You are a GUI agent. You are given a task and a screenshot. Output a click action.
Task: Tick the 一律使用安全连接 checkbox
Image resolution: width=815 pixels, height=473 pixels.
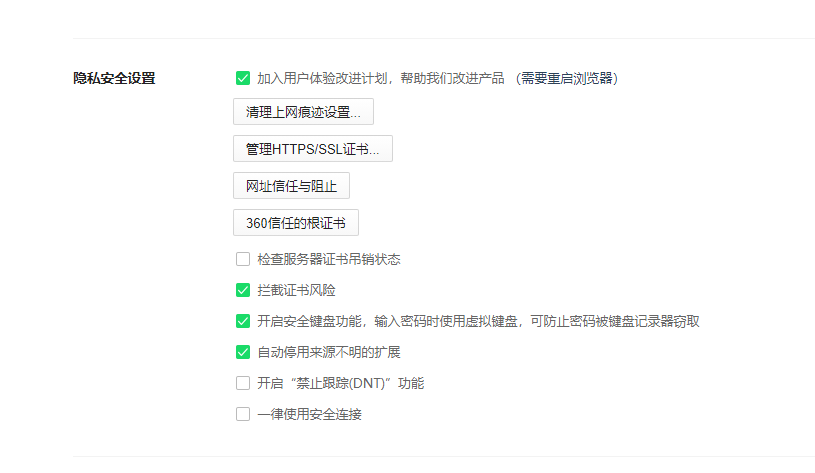tap(243, 414)
